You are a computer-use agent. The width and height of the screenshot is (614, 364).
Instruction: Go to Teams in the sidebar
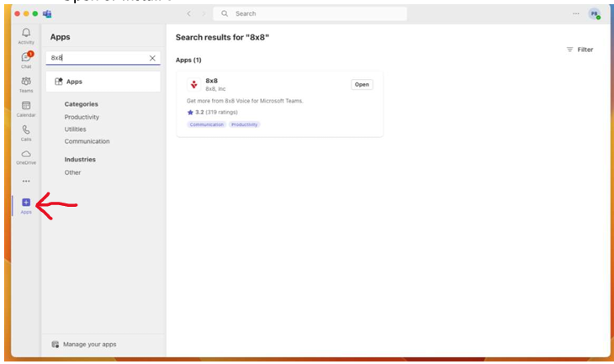26,85
